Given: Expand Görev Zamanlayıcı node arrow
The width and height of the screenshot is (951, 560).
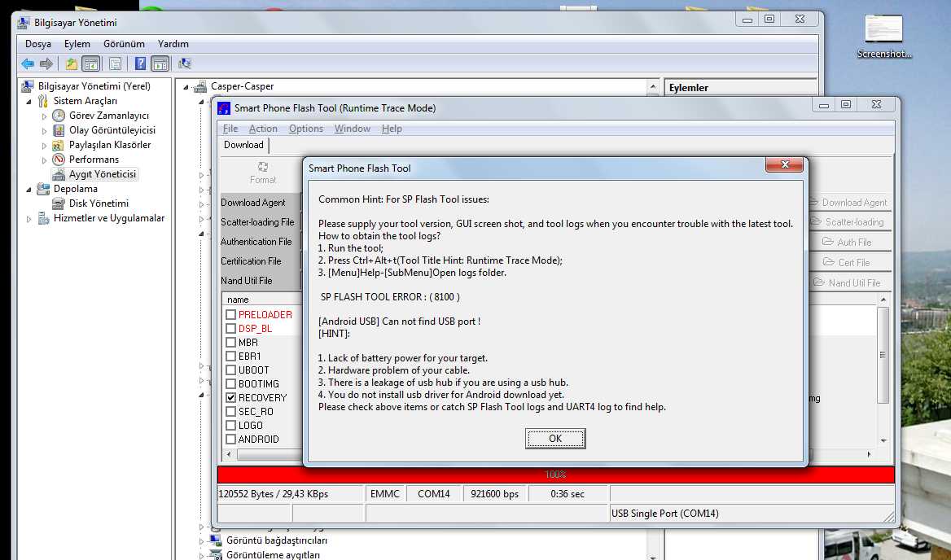Looking at the screenshot, I should 44,115.
